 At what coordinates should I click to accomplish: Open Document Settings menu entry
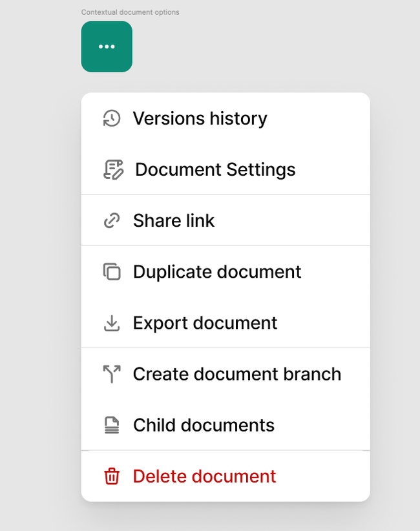pos(215,170)
